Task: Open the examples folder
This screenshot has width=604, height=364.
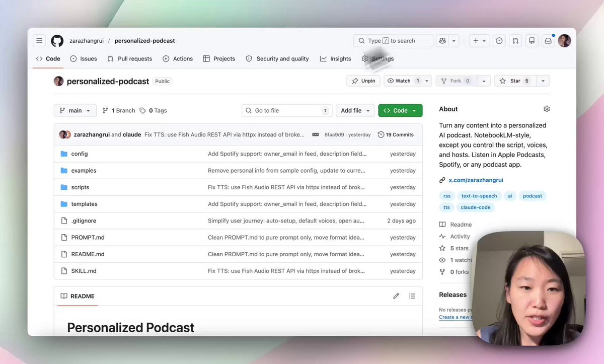Action: 84,171
